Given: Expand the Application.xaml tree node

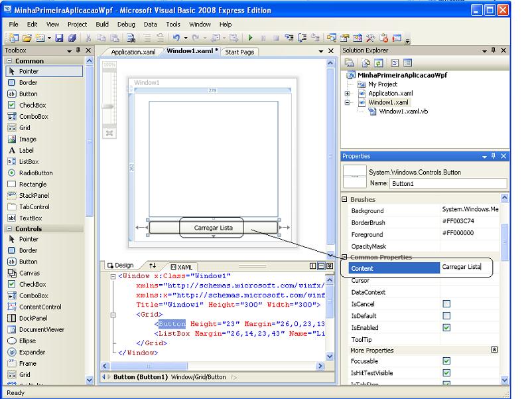Looking at the screenshot, I should [x=347, y=94].
